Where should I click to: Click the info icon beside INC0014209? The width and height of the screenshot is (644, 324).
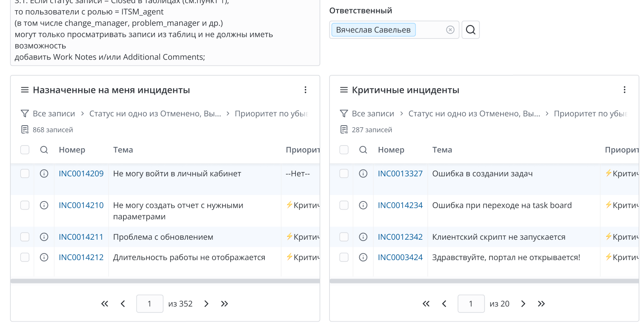(x=44, y=173)
